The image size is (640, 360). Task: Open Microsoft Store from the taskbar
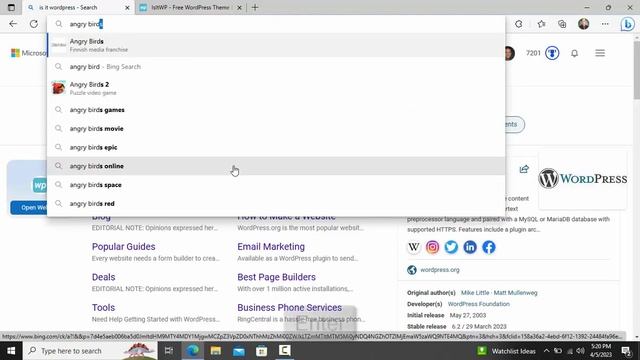click(x=262, y=351)
